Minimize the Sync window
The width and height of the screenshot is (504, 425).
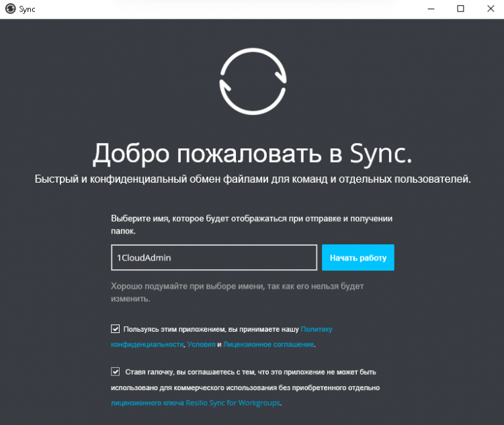tap(430, 9)
